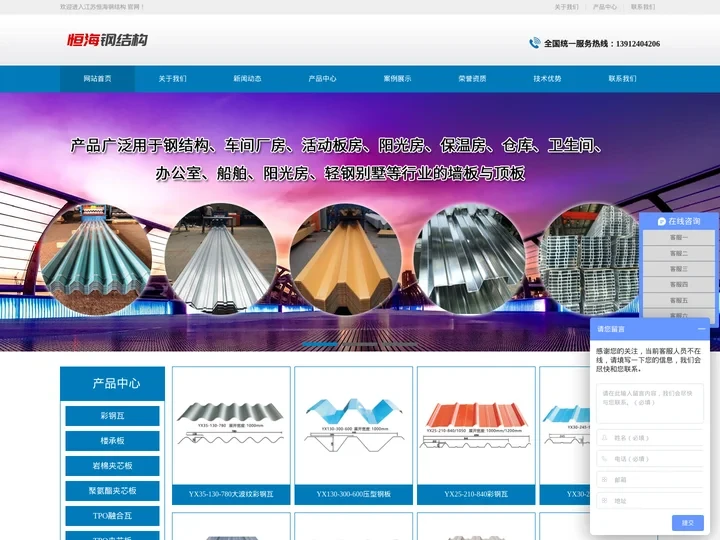
Task: Contact 客服五 in online consultation
Action: coord(679,300)
